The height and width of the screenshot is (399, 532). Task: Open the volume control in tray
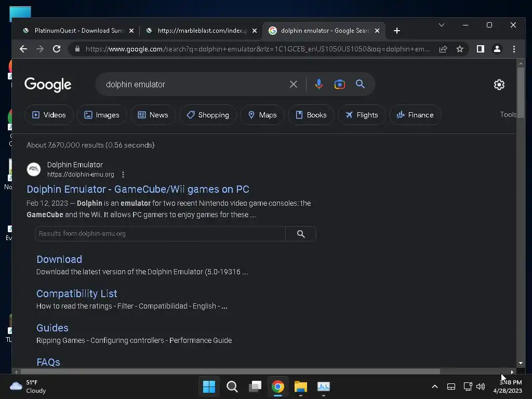coord(481,387)
